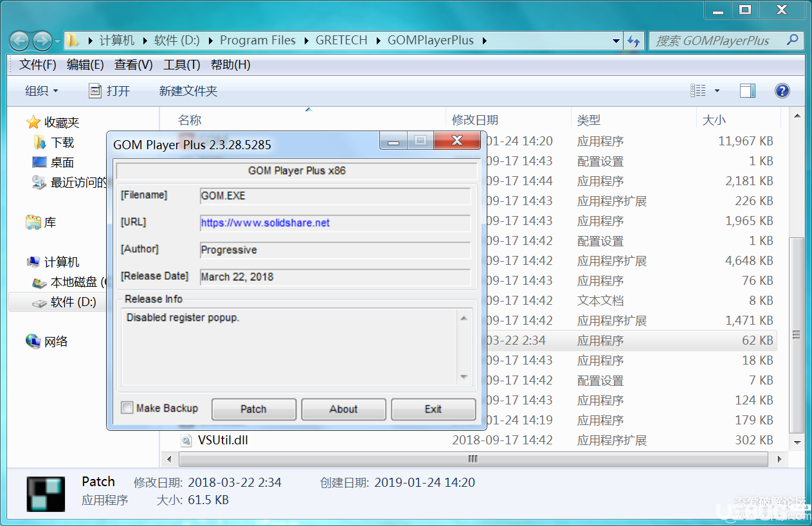Expand the address bar history dropdown

point(616,41)
